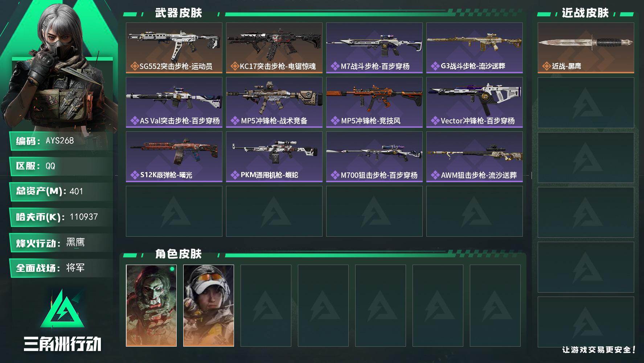The height and width of the screenshot is (363, 644).
Task: Click the orange rarity icon beside 近战-黑鹰
Action: click(546, 66)
